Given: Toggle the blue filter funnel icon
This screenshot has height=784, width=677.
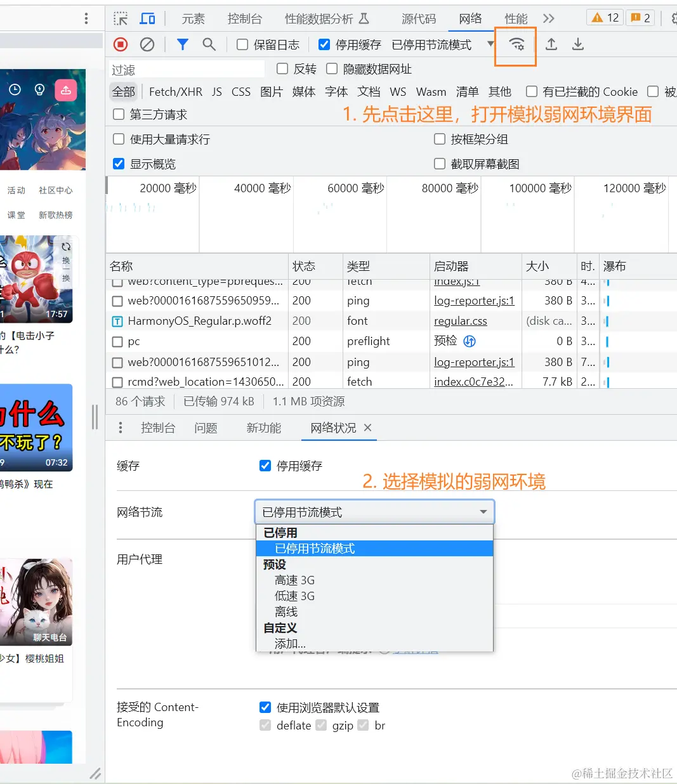Looking at the screenshot, I should tap(183, 44).
